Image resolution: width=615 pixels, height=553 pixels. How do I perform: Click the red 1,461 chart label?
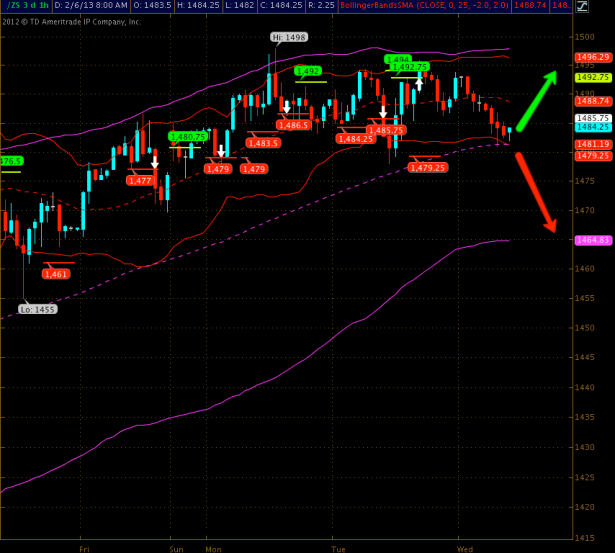click(x=56, y=274)
